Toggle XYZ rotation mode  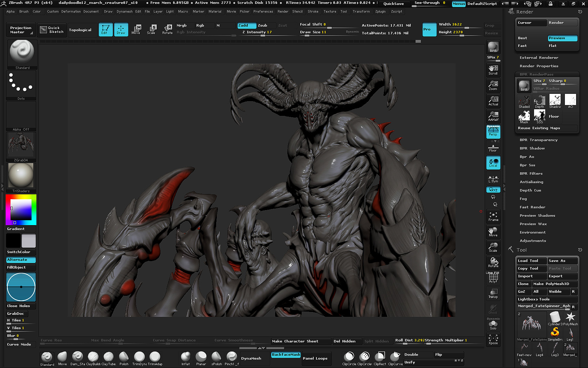[493, 190]
